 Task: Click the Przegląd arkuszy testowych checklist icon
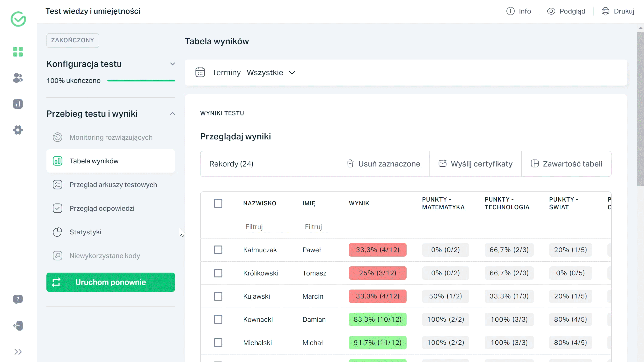tap(58, 185)
